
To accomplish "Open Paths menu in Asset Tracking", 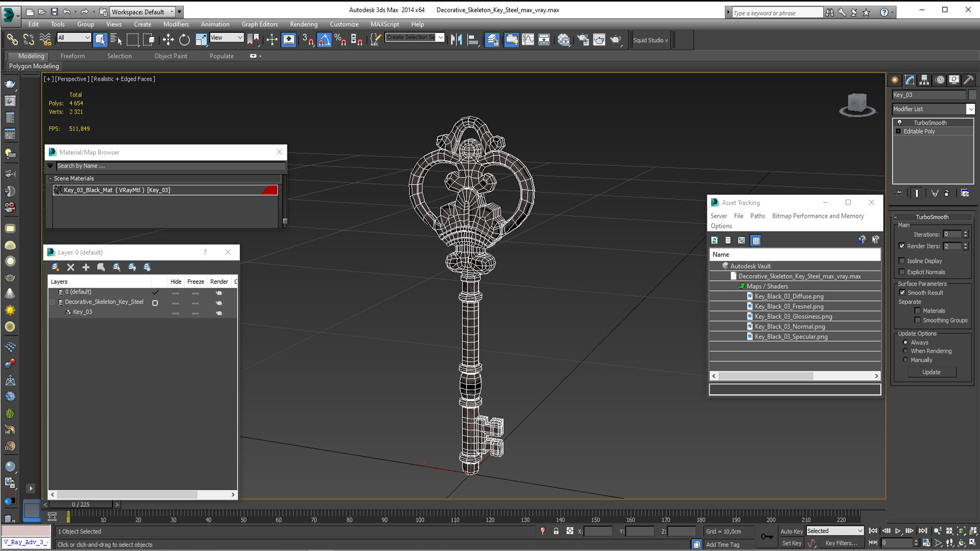I will pos(757,216).
